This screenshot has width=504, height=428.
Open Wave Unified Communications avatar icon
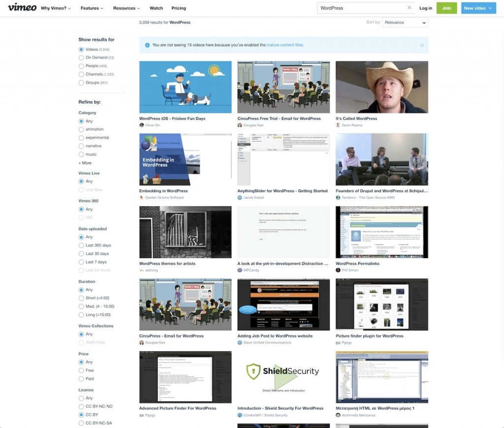(x=240, y=342)
